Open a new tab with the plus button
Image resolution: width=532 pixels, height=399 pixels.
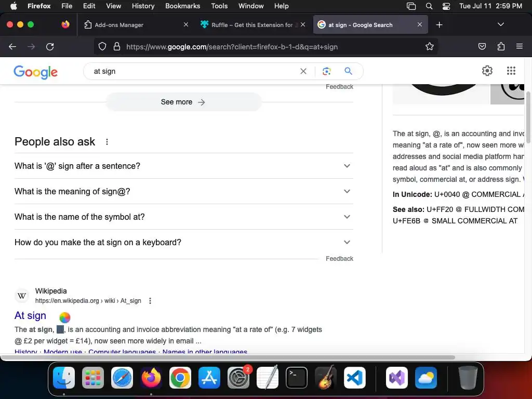439,25
